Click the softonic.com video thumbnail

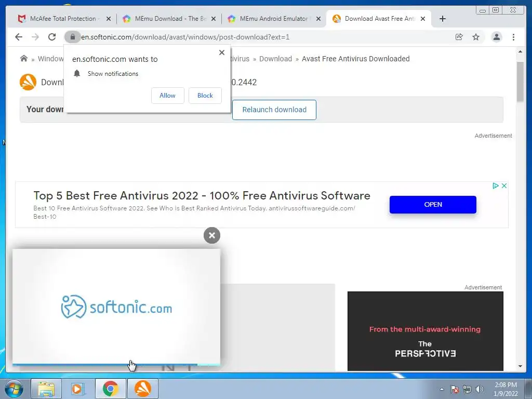coord(116,307)
